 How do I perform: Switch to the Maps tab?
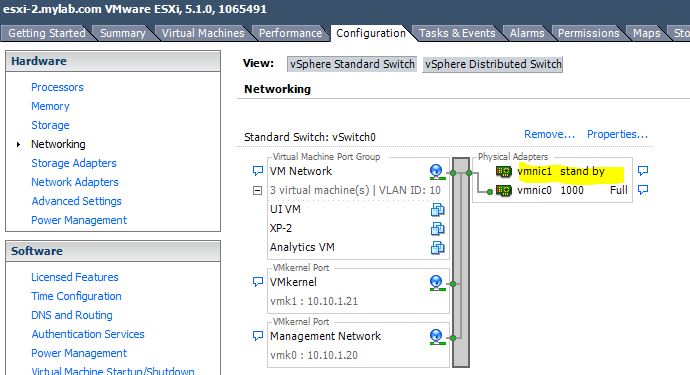[647, 33]
